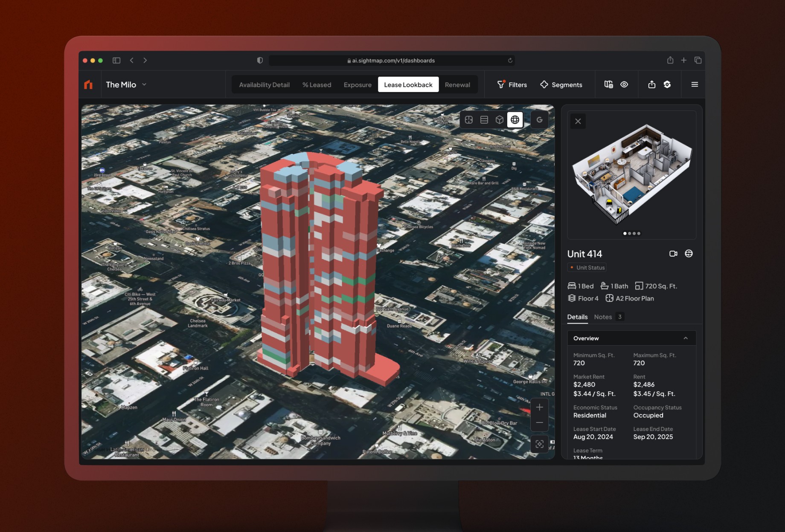Viewport: 785px width, 532px height.
Task: Switch to the Availability Detail tab
Action: 264,85
